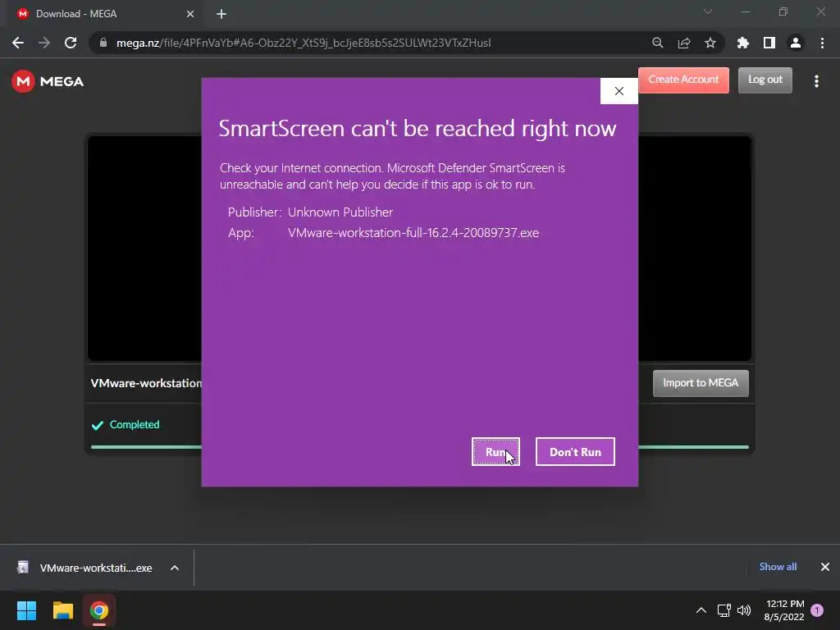Viewport: 840px width, 630px height.
Task: Click the Log out button
Action: tap(765, 80)
